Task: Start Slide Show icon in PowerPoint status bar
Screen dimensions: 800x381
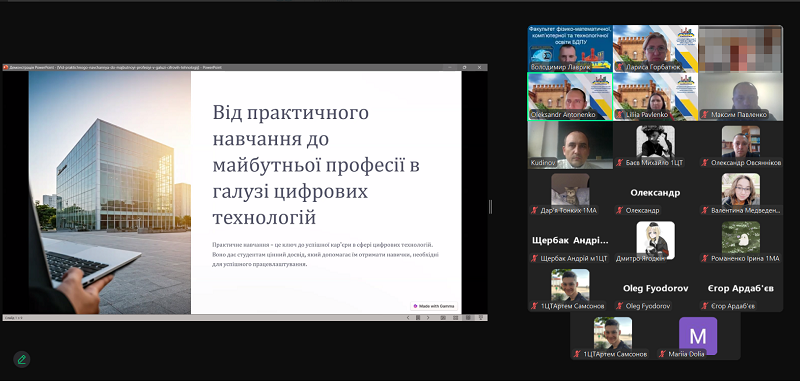Action: pyautogui.click(x=481, y=318)
